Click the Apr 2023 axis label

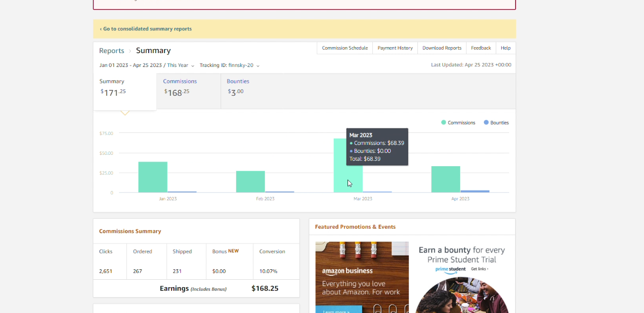(x=461, y=199)
